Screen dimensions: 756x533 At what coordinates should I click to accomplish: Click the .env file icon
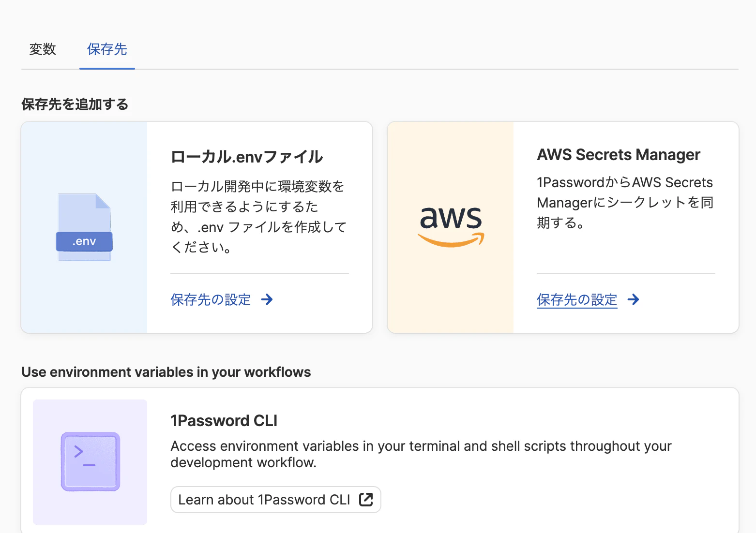tap(84, 227)
